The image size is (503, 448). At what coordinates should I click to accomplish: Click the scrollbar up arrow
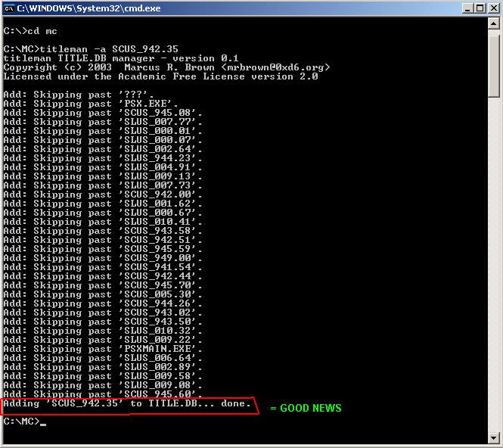click(x=493, y=23)
